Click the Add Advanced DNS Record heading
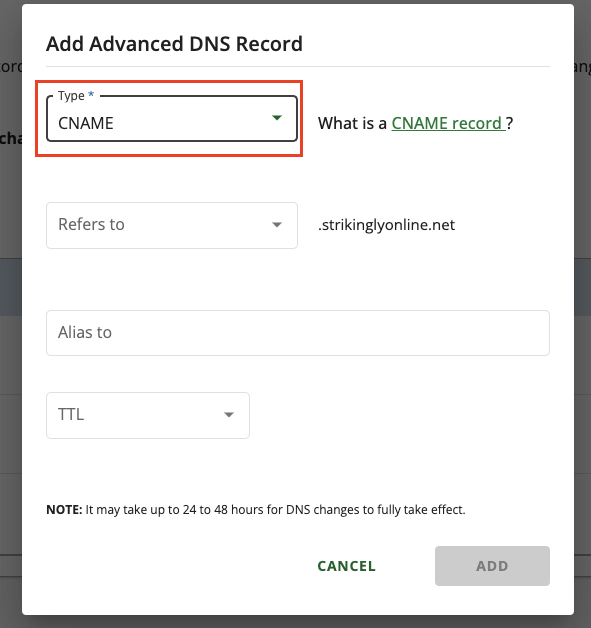The image size is (591, 628). click(174, 44)
